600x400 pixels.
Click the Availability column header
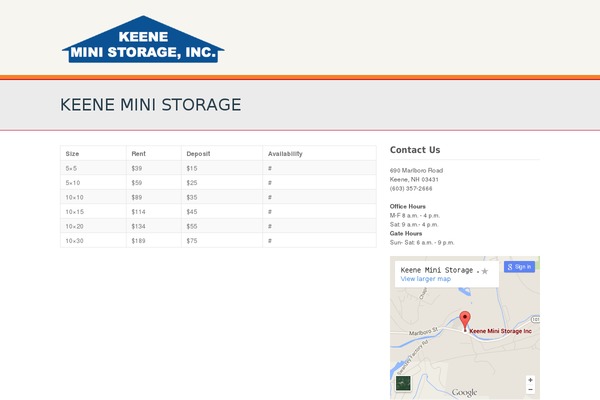coord(285,153)
